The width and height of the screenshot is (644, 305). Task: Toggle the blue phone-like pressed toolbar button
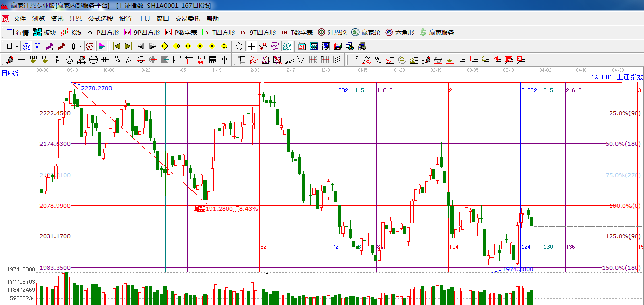click(x=26, y=46)
